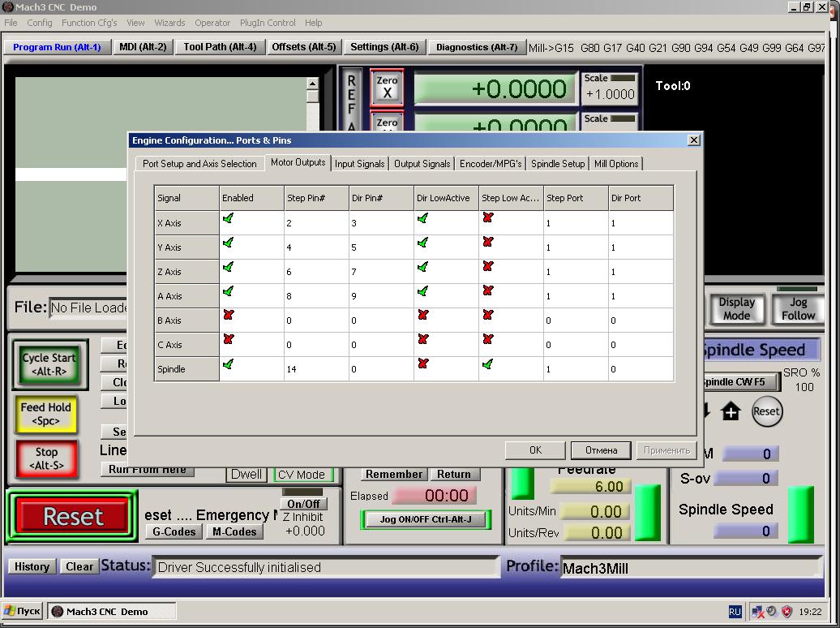Enable the B Axis red cross

pos(228,315)
